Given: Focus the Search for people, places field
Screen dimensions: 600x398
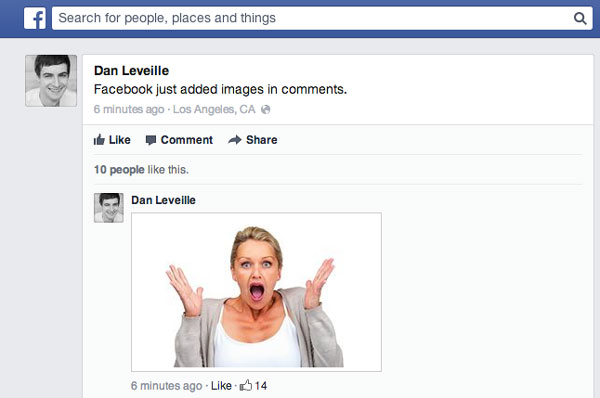Looking at the screenshot, I should pos(322,18).
